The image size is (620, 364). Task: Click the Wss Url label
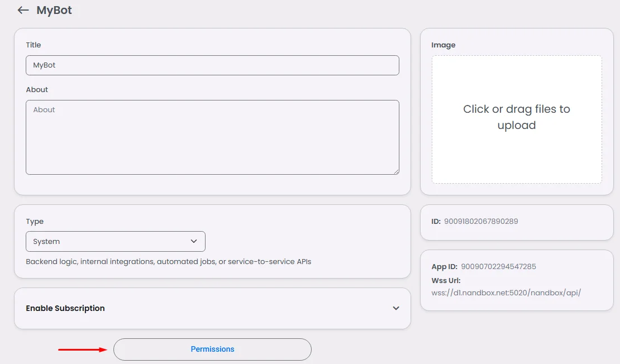(446, 281)
